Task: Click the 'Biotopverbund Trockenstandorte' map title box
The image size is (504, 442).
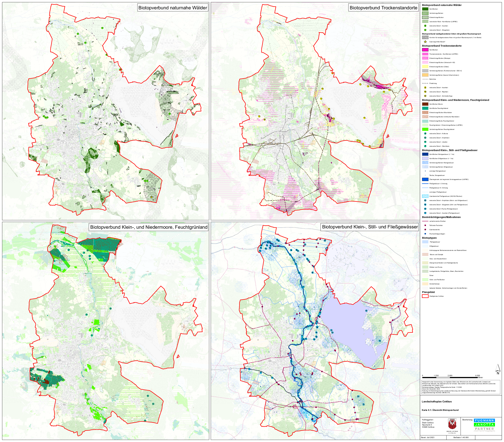Action: pos(383,8)
